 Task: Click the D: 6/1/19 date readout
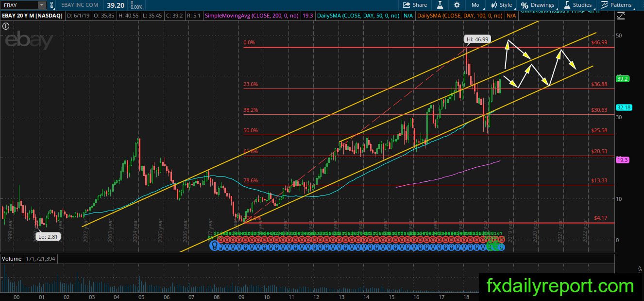(78, 16)
